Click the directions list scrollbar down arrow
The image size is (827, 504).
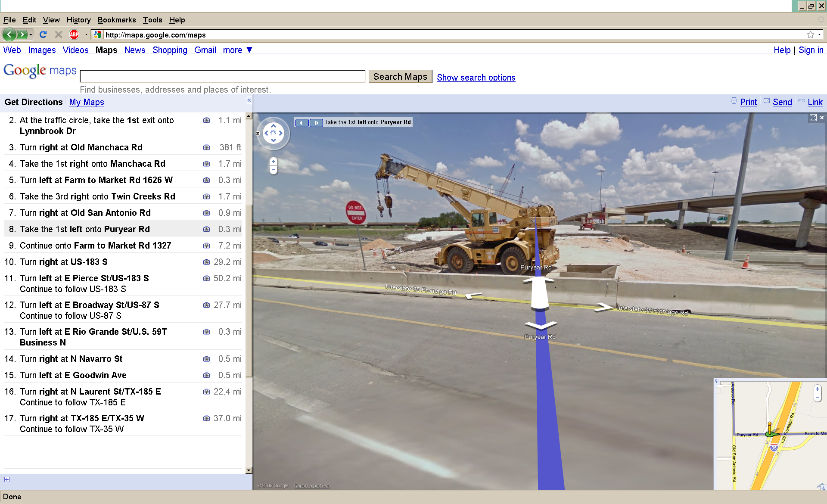point(249,470)
